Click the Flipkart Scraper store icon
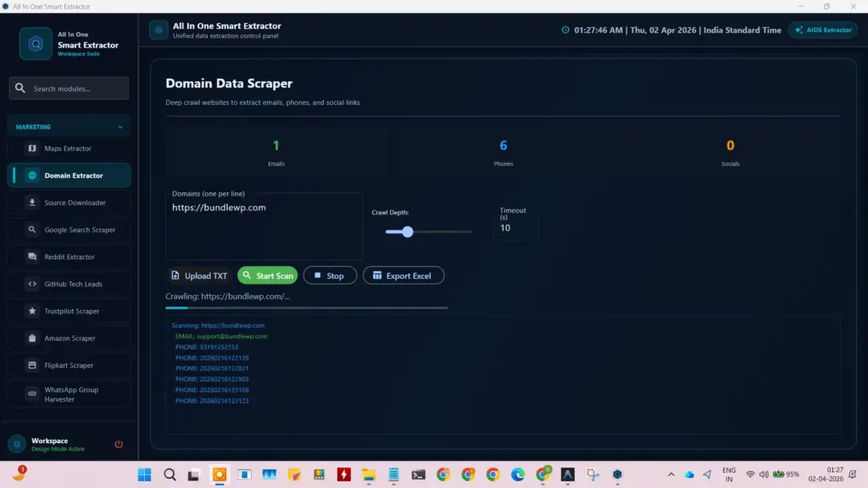 tap(32, 365)
